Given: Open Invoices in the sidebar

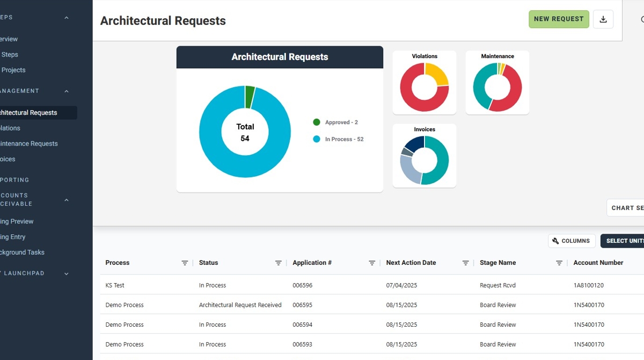Looking at the screenshot, I should click(x=8, y=160).
